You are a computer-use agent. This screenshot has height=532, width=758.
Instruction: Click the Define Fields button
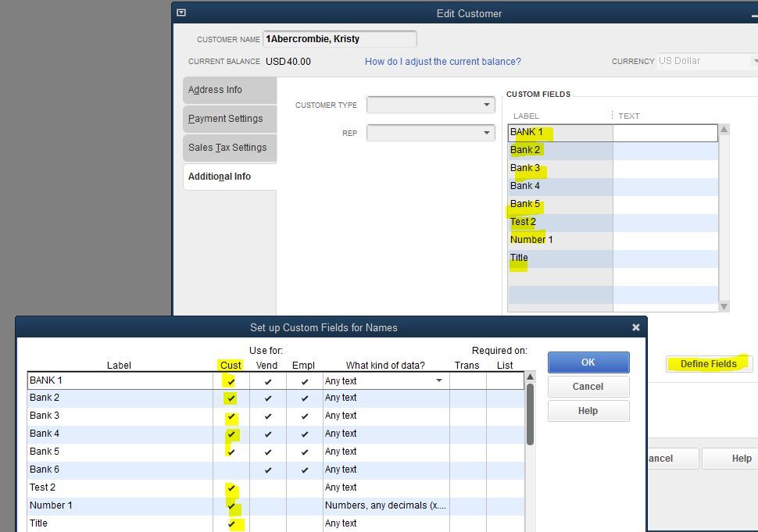tap(709, 364)
